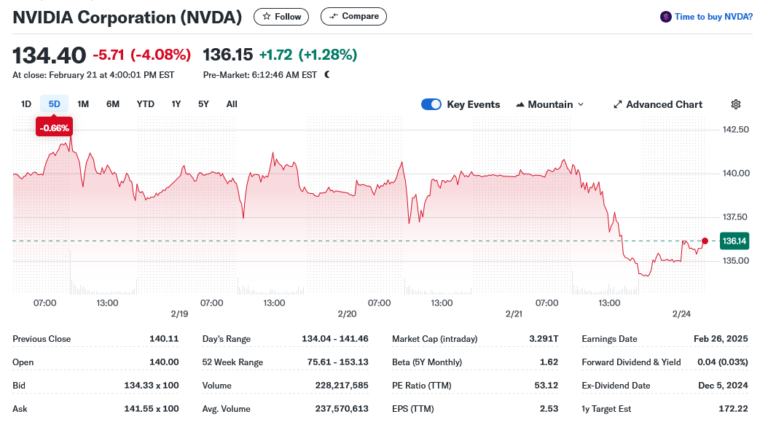Select the 1D range tab
This screenshot has height=425, width=768.
point(26,104)
